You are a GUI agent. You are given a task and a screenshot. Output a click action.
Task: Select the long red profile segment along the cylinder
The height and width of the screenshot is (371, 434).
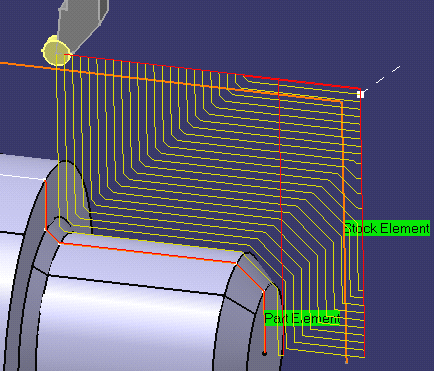(148, 253)
